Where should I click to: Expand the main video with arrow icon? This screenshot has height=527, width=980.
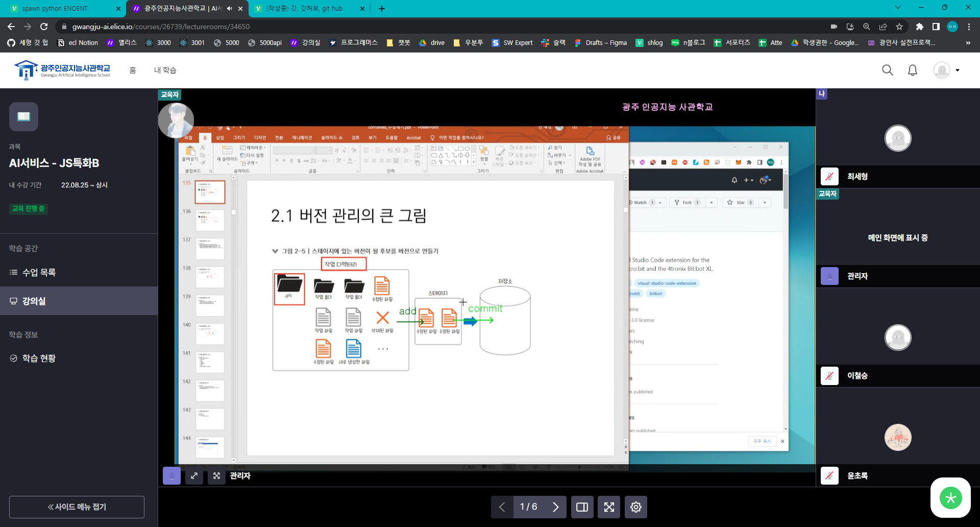194,475
